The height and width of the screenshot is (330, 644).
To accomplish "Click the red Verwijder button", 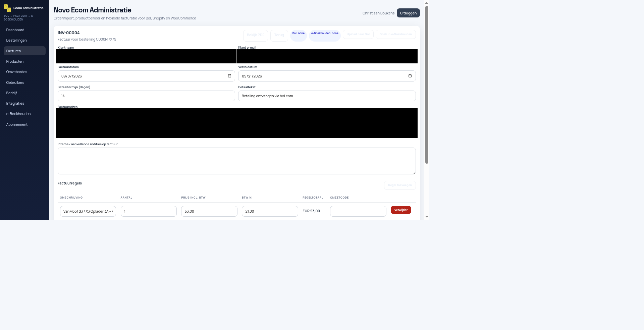I will pyautogui.click(x=401, y=210).
